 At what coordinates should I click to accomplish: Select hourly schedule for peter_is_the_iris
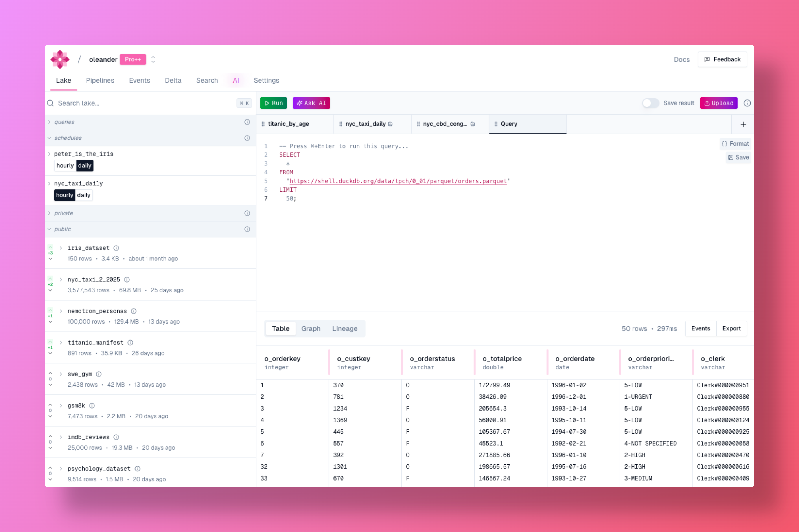click(x=65, y=166)
